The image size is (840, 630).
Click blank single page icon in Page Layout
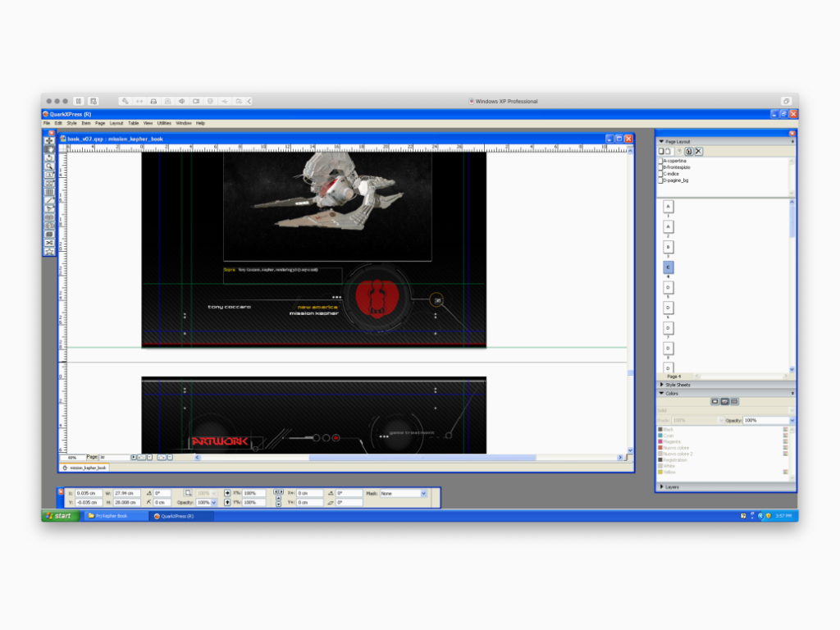661,151
